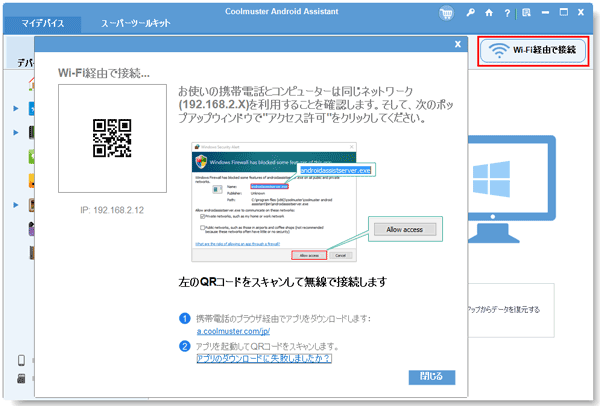The width and height of the screenshot is (600, 406).
Task: Expand the second sidebar tree arrow
Action: [x=16, y=133]
